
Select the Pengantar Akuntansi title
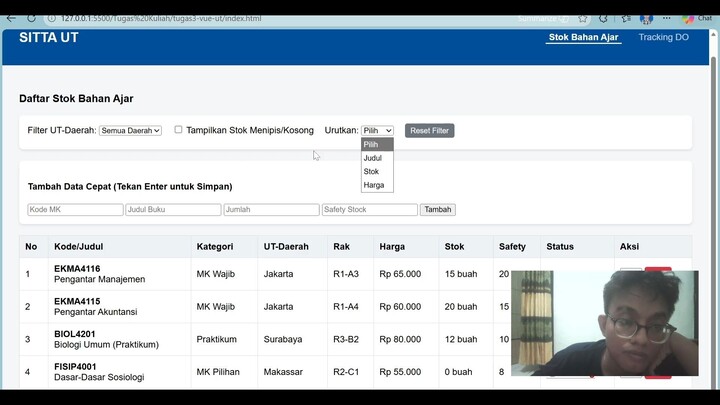(x=96, y=312)
